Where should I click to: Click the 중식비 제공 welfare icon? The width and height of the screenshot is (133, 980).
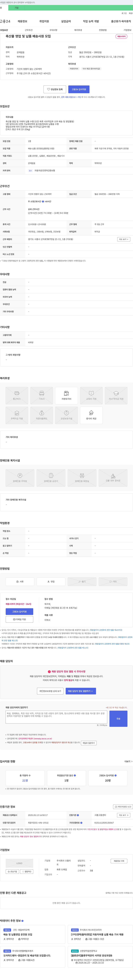tap(91, 415)
